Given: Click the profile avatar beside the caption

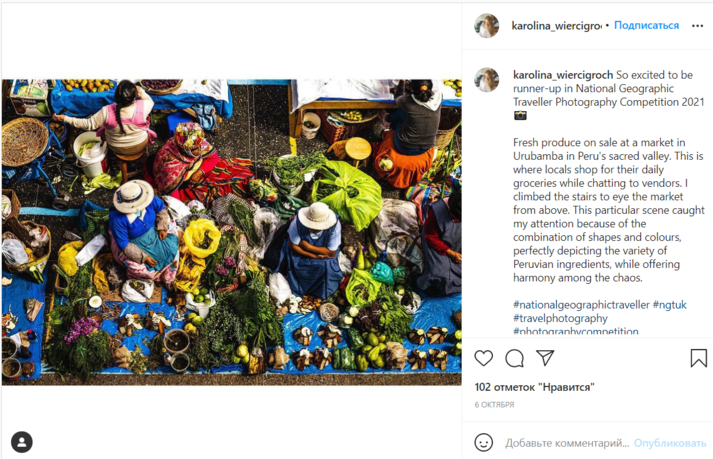Looking at the screenshot, I should click(487, 80).
